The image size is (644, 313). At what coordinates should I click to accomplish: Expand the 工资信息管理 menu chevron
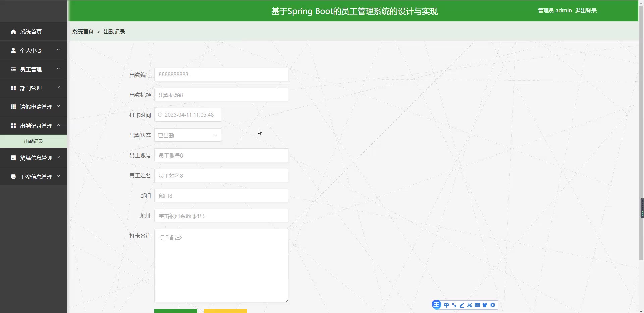point(58,176)
